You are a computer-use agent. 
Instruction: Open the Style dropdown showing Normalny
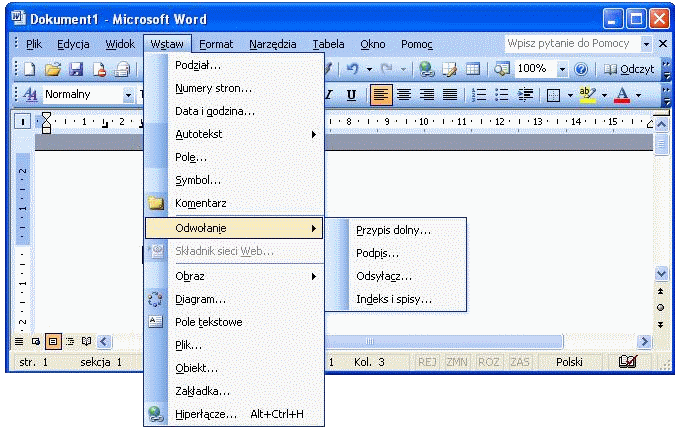click(x=128, y=95)
